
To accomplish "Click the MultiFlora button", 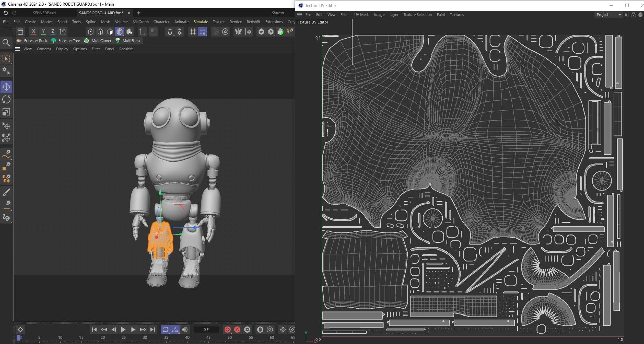I will 128,41.
